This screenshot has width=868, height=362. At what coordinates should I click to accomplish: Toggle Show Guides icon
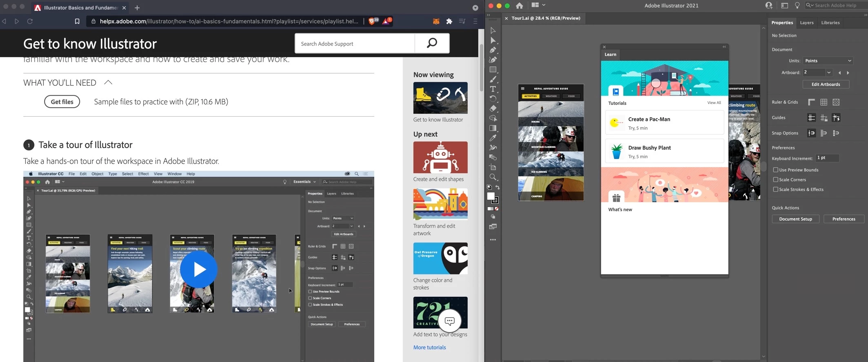pyautogui.click(x=811, y=118)
